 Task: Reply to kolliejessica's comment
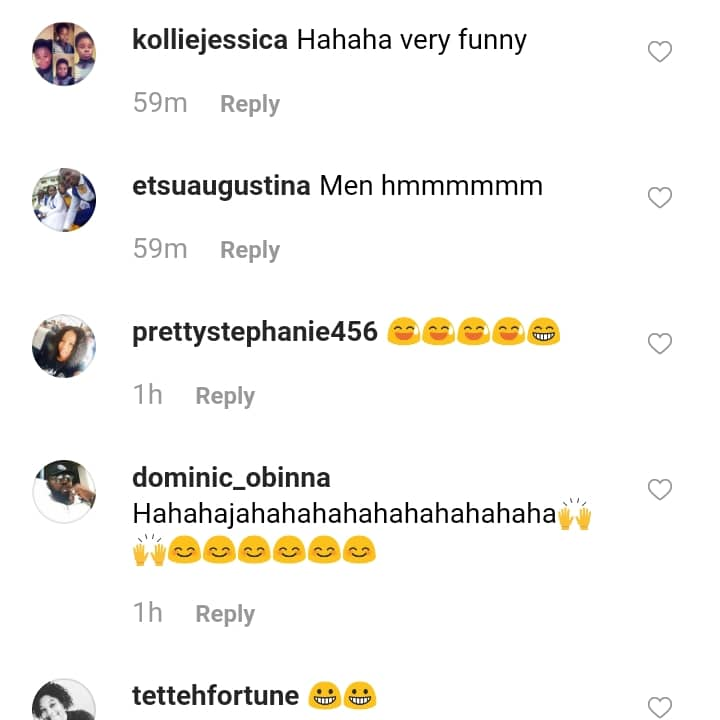coord(250,104)
